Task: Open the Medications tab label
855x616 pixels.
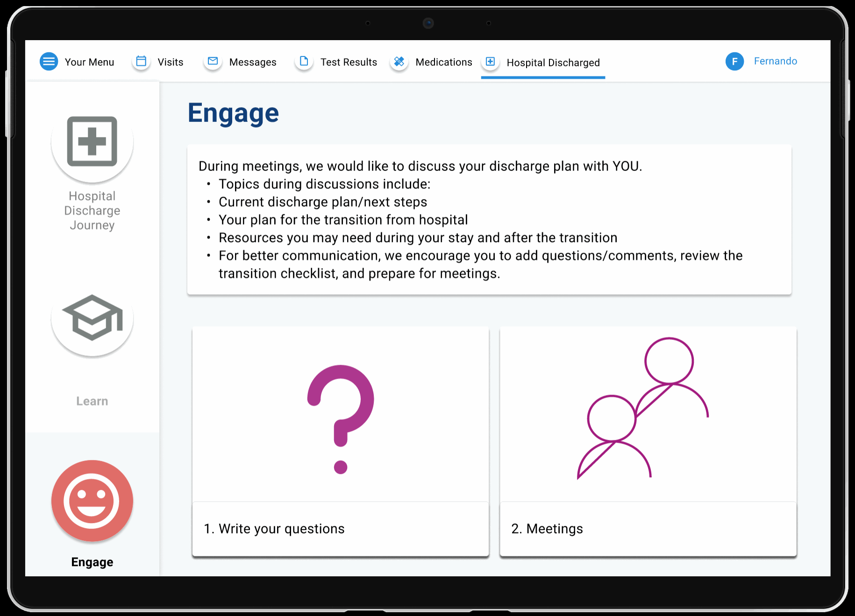Action: 444,62
